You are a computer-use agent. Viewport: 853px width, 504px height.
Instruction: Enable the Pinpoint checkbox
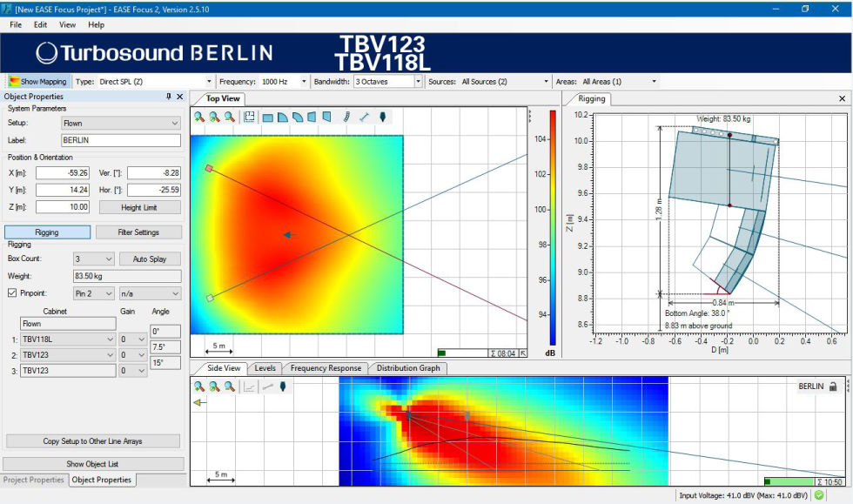11,292
